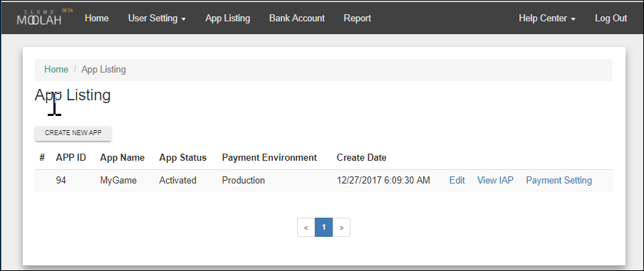
Task: Click the 12/27/2017 6:09:30 AM date cell
Action: [383, 180]
